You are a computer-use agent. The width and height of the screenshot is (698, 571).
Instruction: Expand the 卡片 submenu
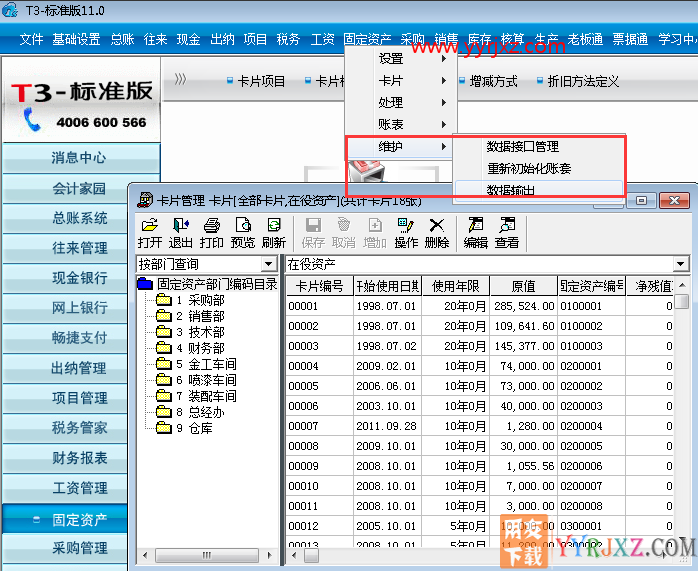coord(401,81)
